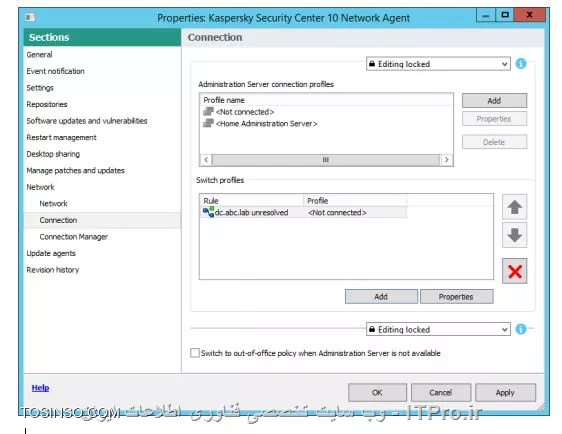562x434 pixels.
Task: Click the profile list scroll right arrow
Action: 447,159
